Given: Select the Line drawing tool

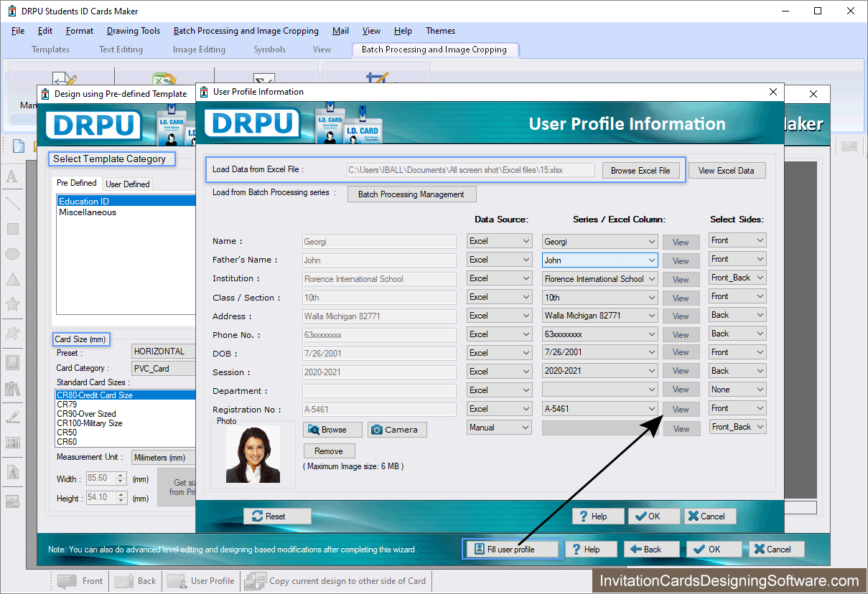Looking at the screenshot, I should [12, 204].
